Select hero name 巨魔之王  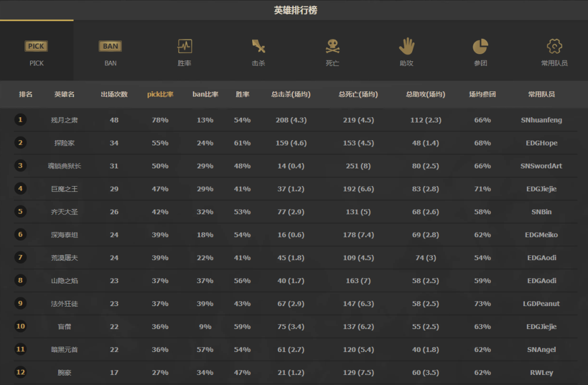point(64,189)
